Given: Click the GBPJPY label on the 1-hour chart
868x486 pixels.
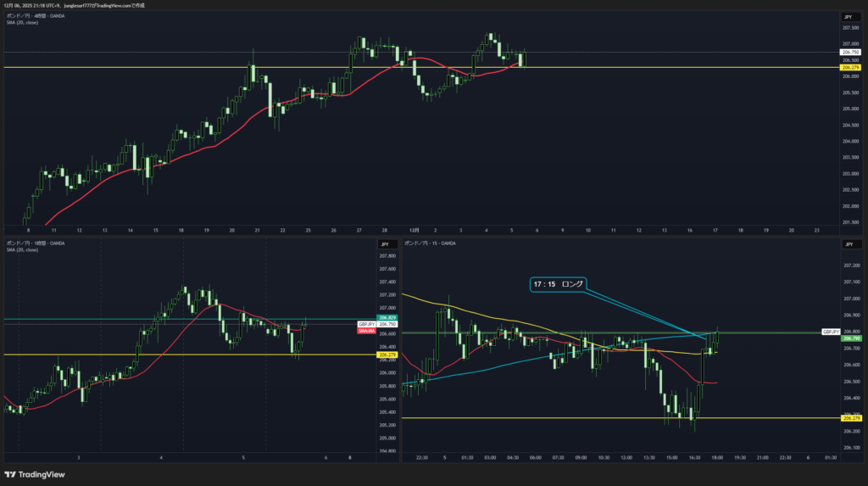Looking at the screenshot, I should tap(367, 324).
